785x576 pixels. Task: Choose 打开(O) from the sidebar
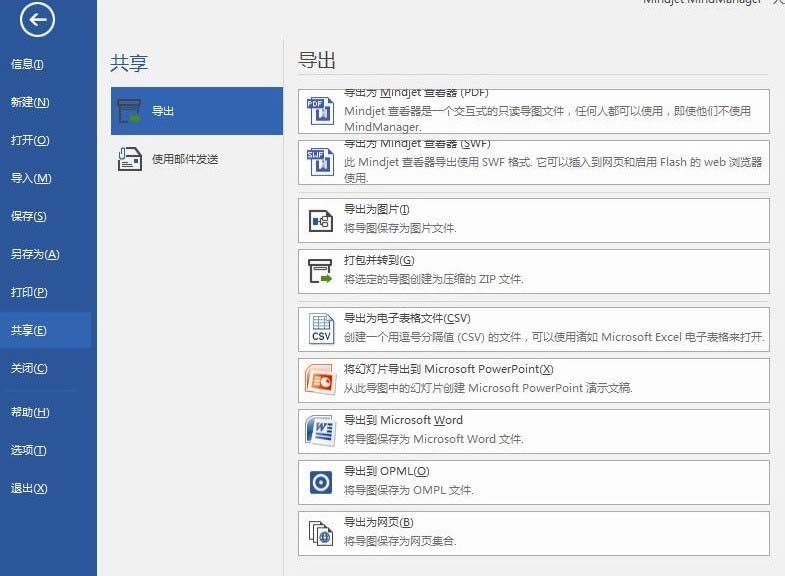(30, 140)
